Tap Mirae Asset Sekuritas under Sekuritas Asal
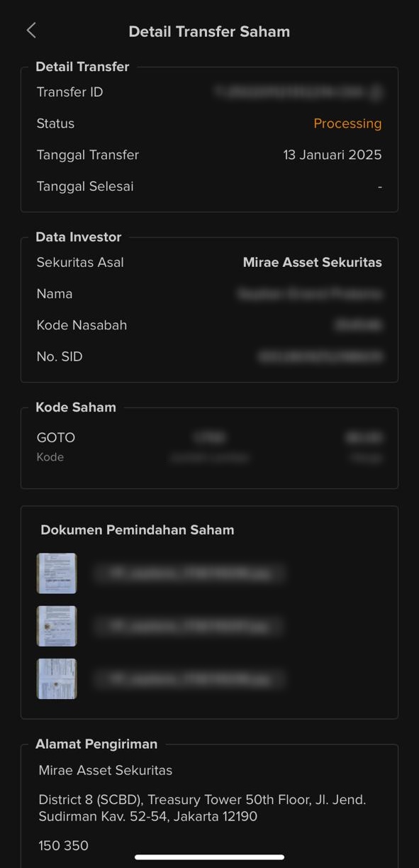The height and width of the screenshot is (868, 419). 312,263
